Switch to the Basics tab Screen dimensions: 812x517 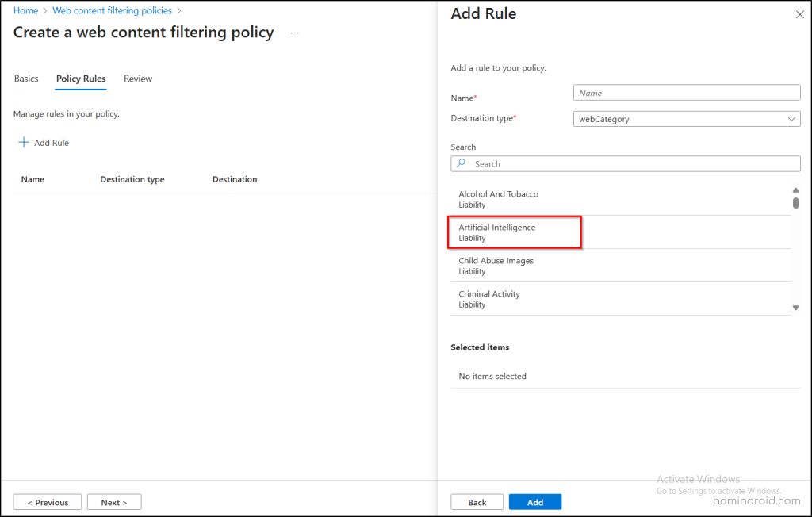[26, 79]
